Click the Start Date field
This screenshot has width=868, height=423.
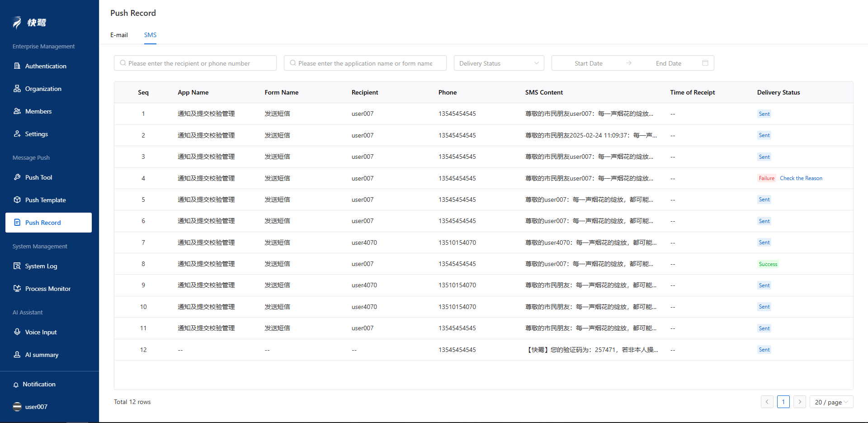point(588,63)
